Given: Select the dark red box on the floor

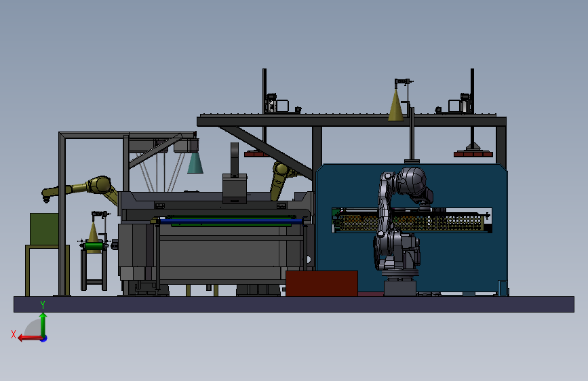Looking at the screenshot, I should pos(321,283).
